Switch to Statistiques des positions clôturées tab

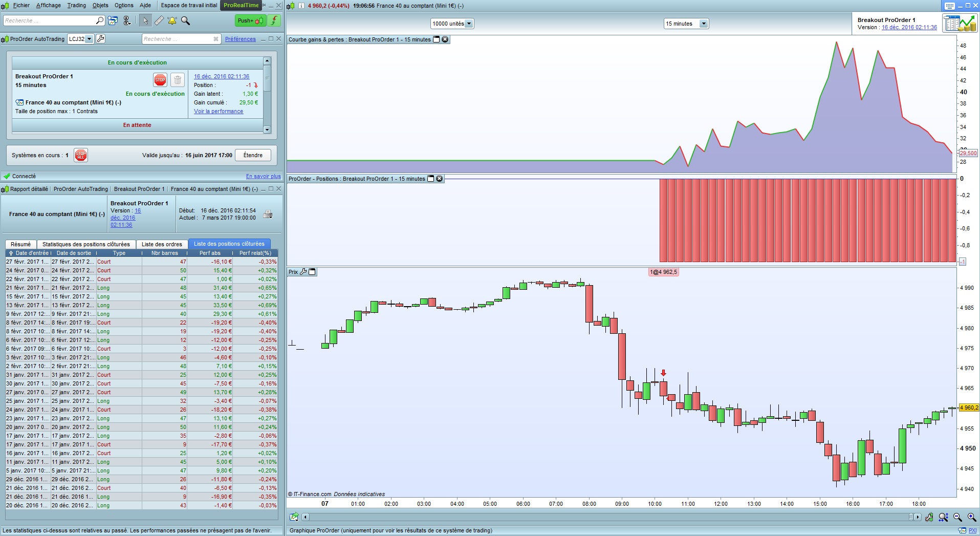(86, 244)
